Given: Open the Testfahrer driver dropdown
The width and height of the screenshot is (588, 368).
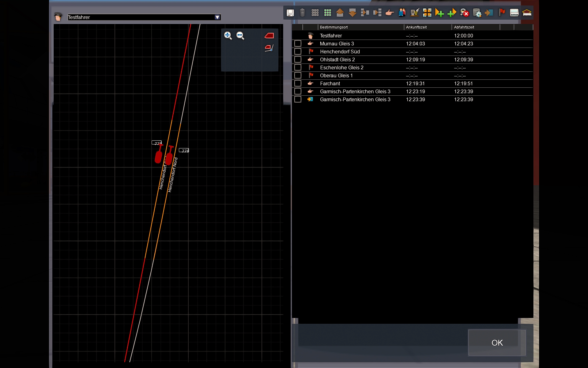Looking at the screenshot, I should coord(217,17).
